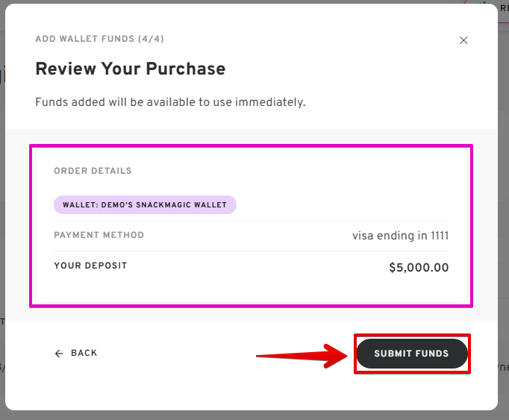Submit funds to complete the purchase
509x420 pixels.
[411, 354]
